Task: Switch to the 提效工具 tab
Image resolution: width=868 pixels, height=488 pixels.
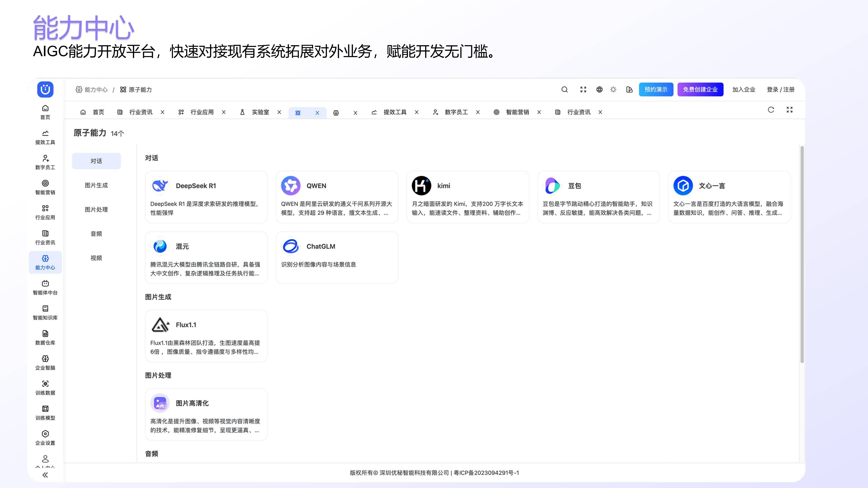Action: 394,112
